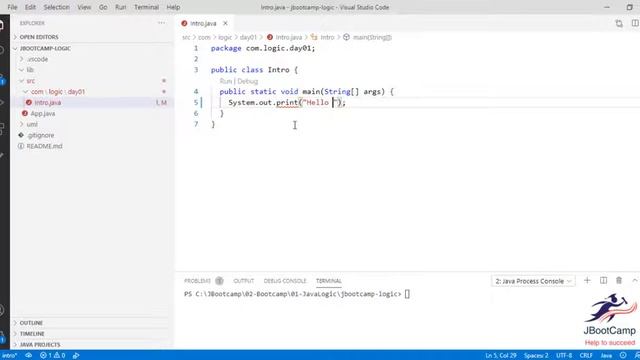640x360 pixels.
Task: Minimize the VS Code window
Action: pyautogui.click(x=607, y=7)
